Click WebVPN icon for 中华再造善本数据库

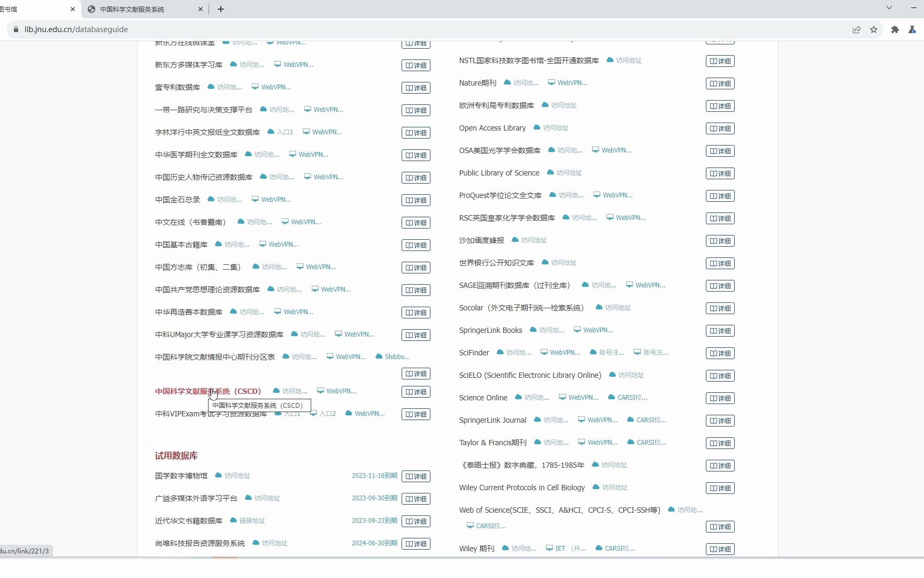coord(294,312)
